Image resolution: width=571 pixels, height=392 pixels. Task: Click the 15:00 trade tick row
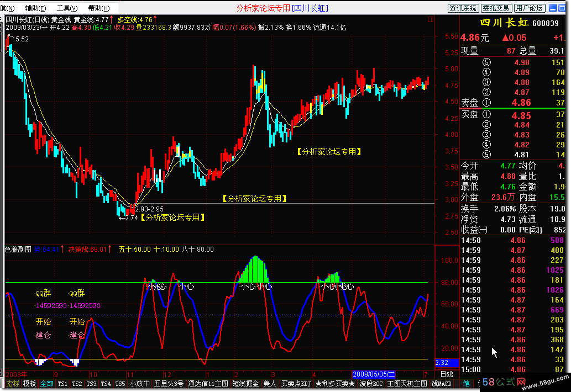click(x=513, y=369)
